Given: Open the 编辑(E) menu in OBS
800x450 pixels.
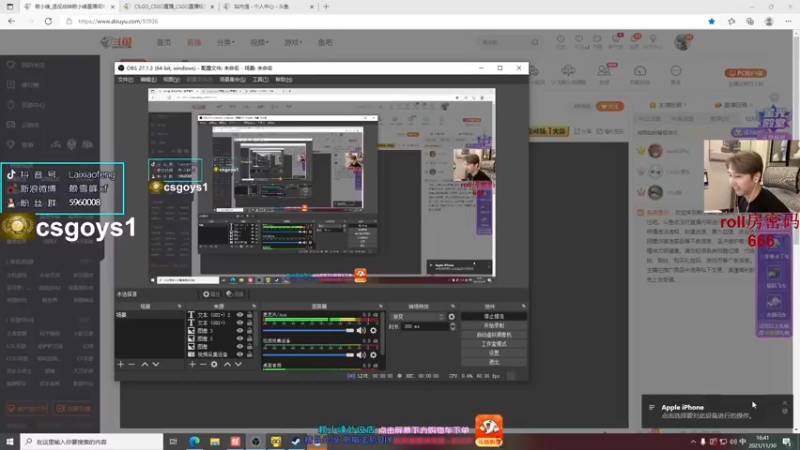Looking at the screenshot, I should click(148, 80).
